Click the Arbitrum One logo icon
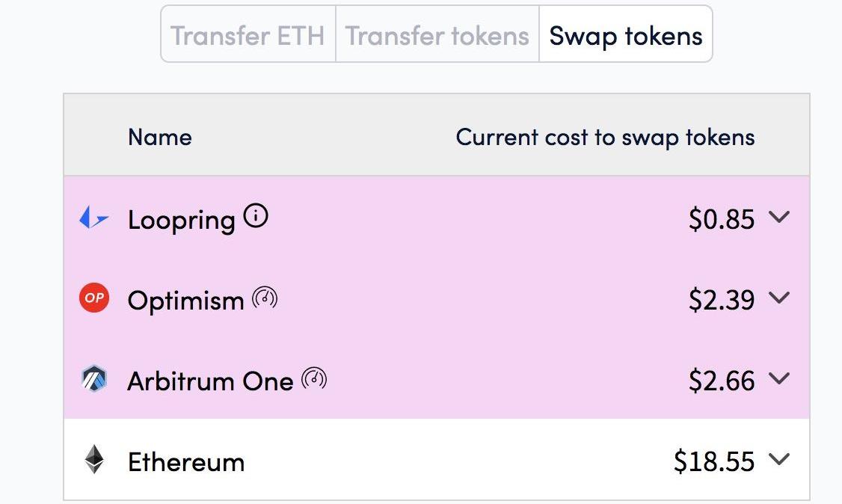The width and height of the screenshot is (842, 504). pos(94,378)
